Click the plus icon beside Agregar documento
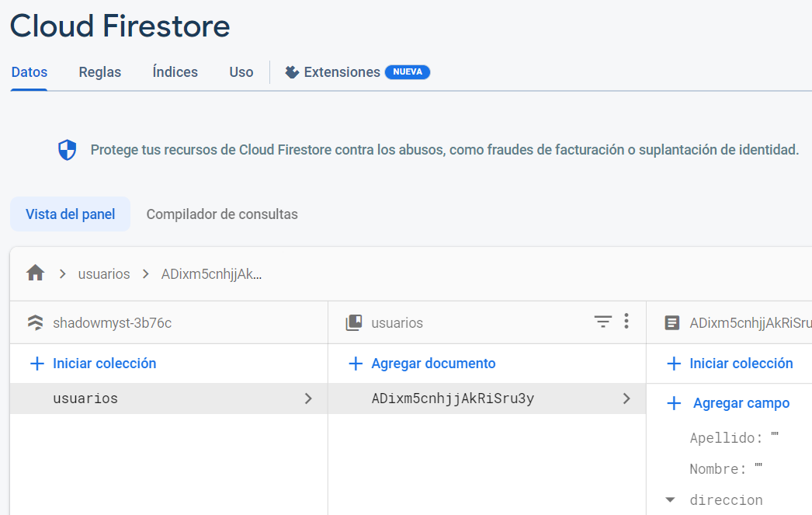 click(x=356, y=364)
